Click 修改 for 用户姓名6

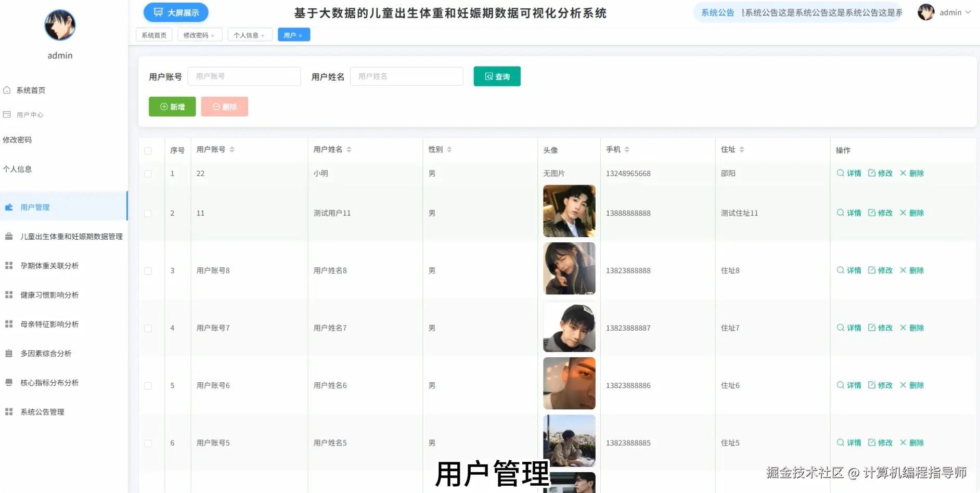click(880, 385)
